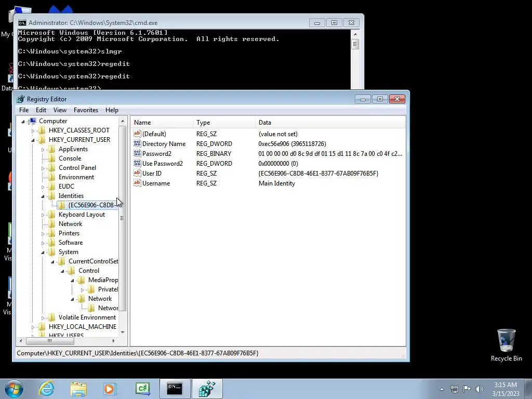532x399 pixels.
Task: Click the volume speaker tray icon
Action: coord(480,389)
